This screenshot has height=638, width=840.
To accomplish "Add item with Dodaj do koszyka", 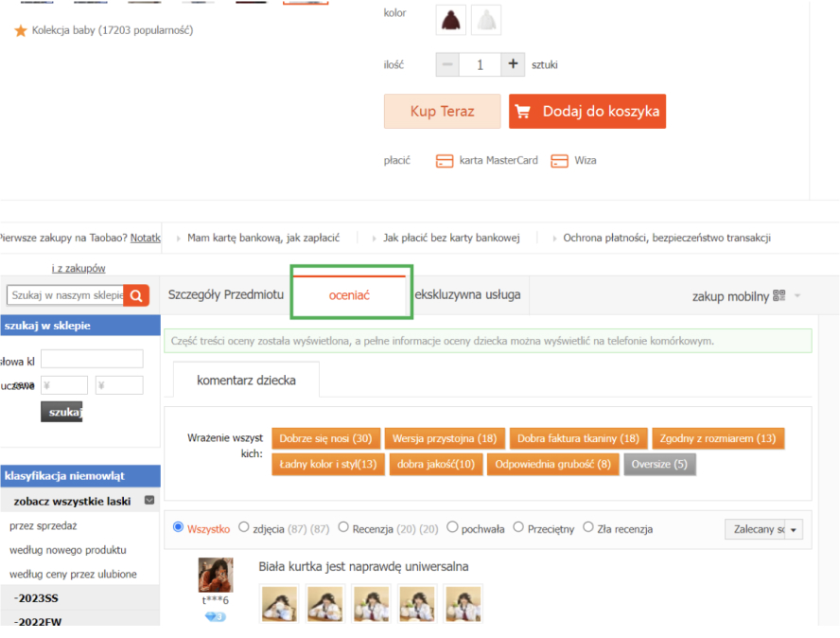I will click(587, 112).
